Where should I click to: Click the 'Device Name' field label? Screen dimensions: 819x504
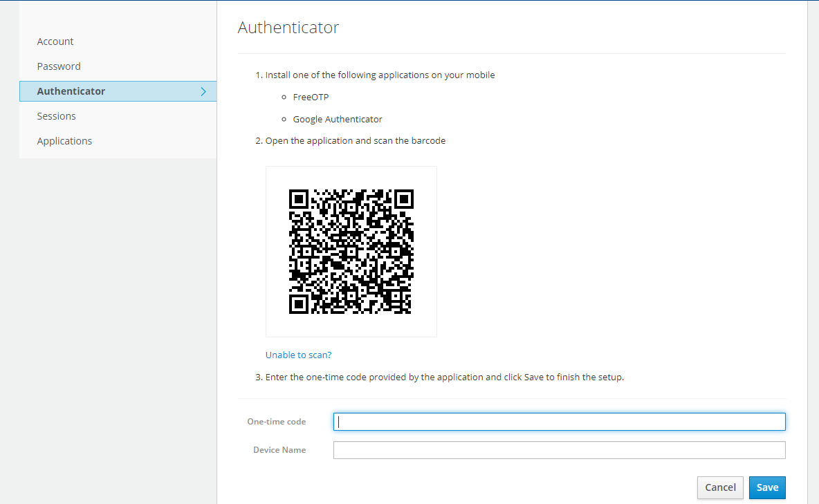(x=279, y=450)
